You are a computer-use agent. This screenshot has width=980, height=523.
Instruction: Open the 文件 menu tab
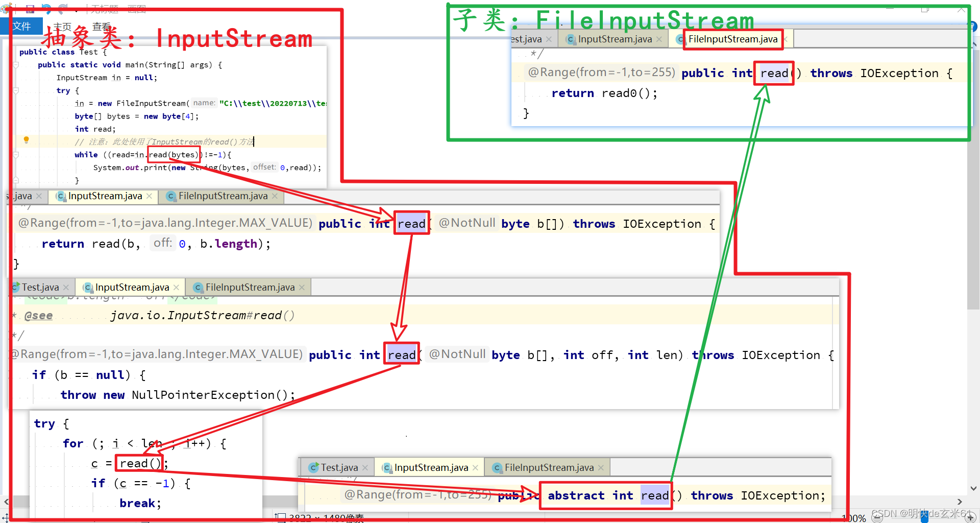click(21, 26)
